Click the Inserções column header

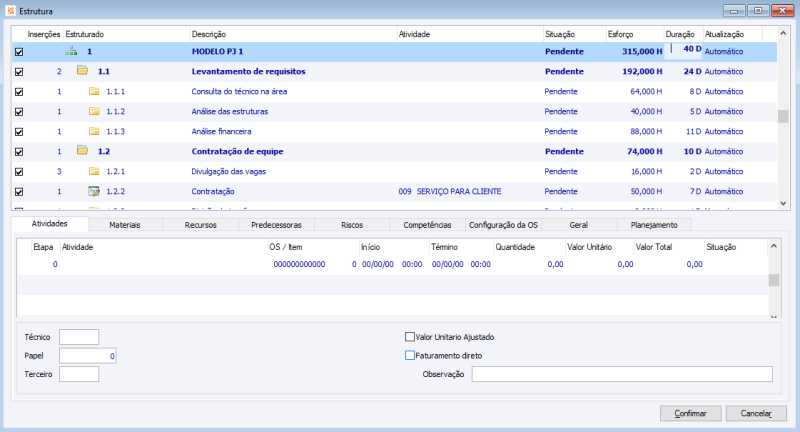[x=44, y=34]
